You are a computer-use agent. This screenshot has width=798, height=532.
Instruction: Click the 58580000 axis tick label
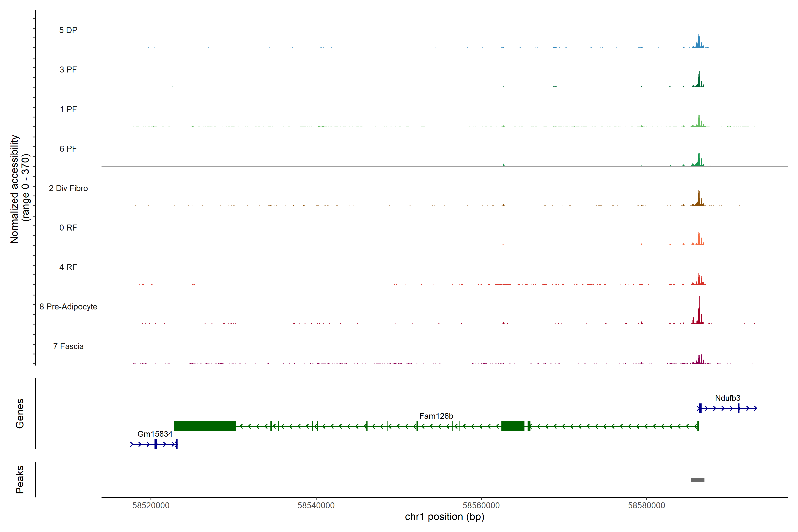coord(646,505)
